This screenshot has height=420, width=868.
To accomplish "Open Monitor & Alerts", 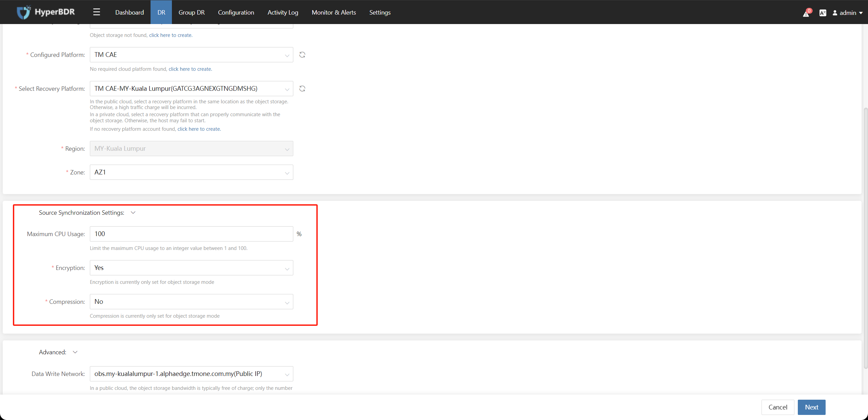I will 334,12.
